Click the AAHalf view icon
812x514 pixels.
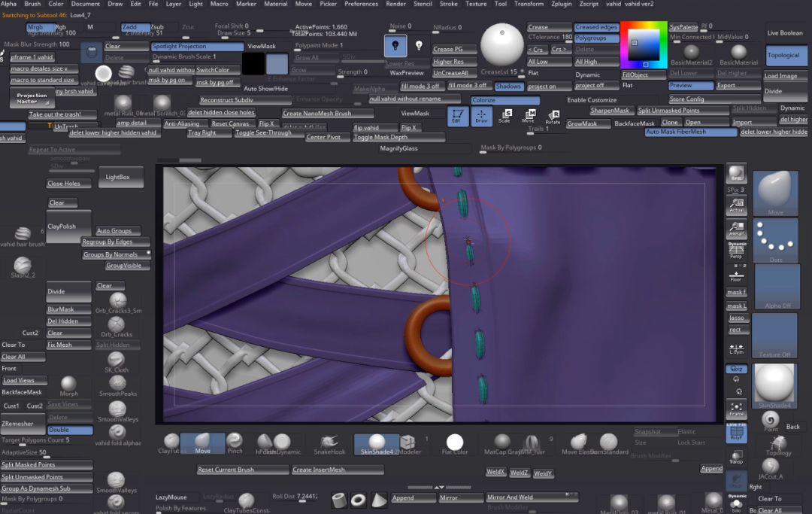pos(736,230)
